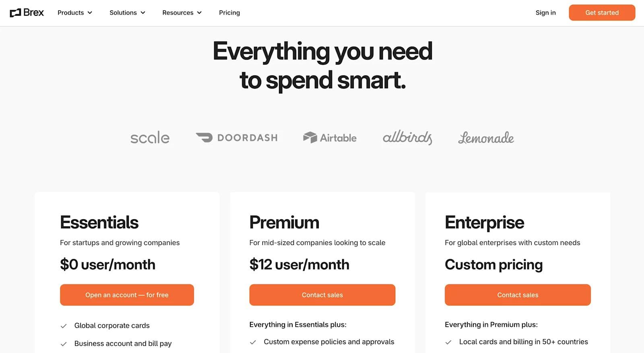
Task: Click the Brex logo
Action: 27,12
